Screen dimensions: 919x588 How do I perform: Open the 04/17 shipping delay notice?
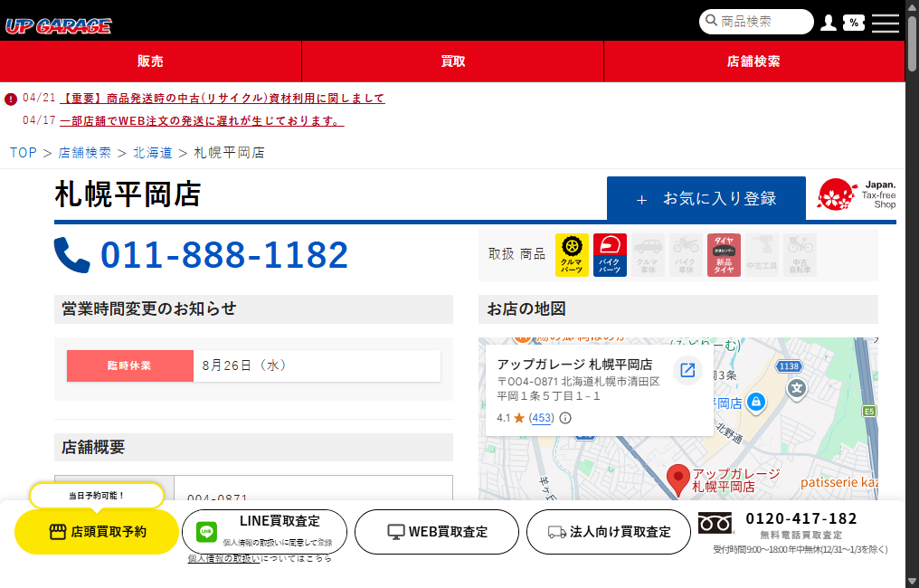[202, 120]
